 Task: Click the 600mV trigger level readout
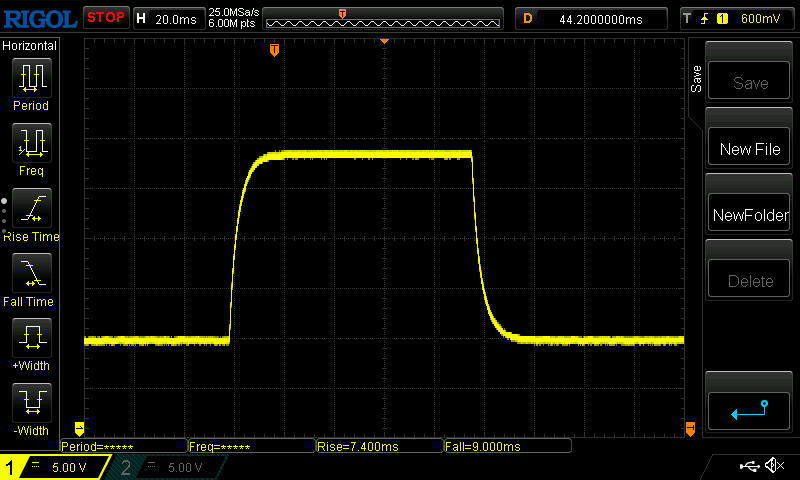click(760, 19)
